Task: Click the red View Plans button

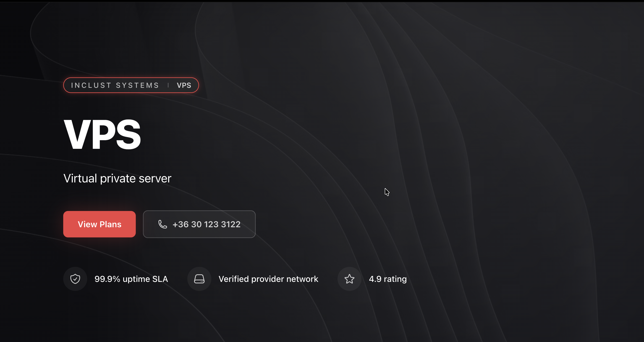Action: coord(99,224)
